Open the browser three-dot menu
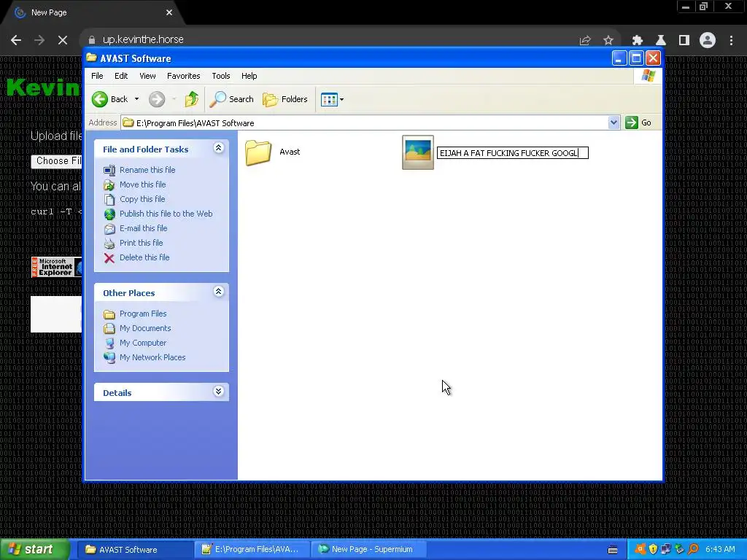Viewport: 747px width, 560px height. coord(731,41)
